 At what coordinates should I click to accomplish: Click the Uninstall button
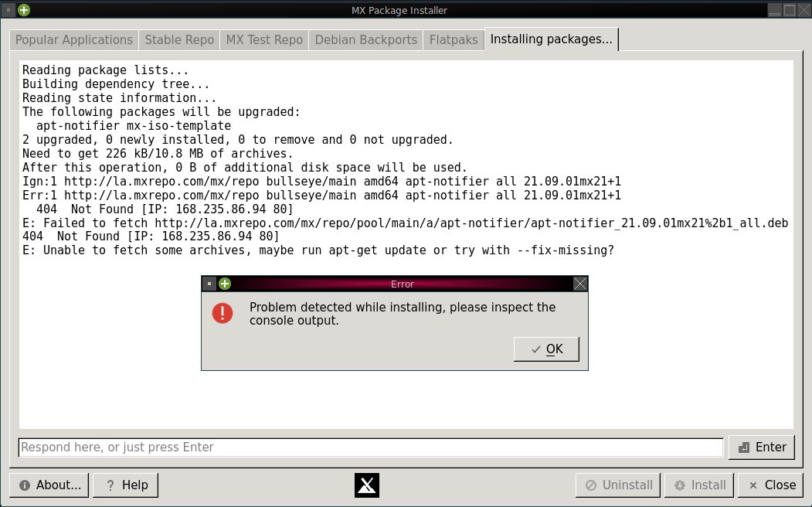coord(618,485)
